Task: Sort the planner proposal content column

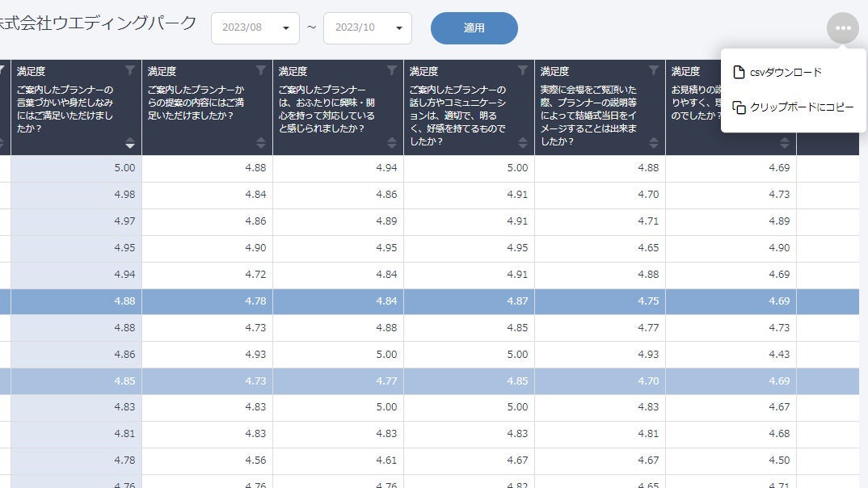Action: tap(260, 143)
